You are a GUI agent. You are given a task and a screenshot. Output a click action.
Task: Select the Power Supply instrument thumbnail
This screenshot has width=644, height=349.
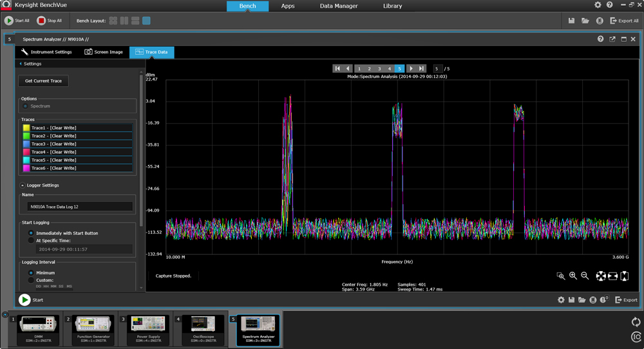click(x=148, y=330)
